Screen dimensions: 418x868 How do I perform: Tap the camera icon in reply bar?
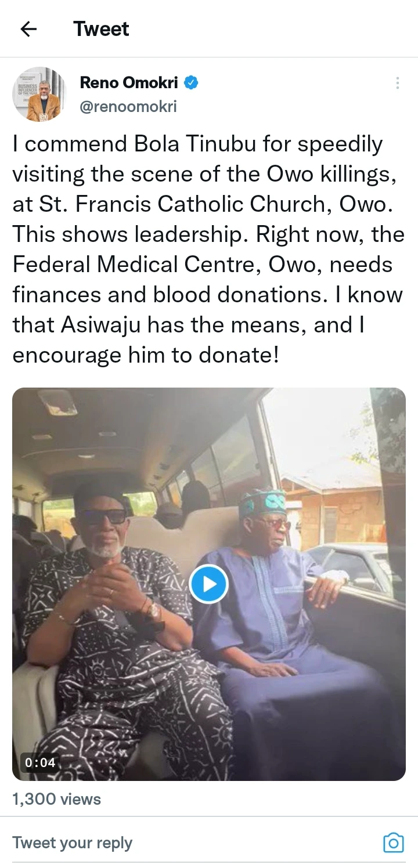393,842
